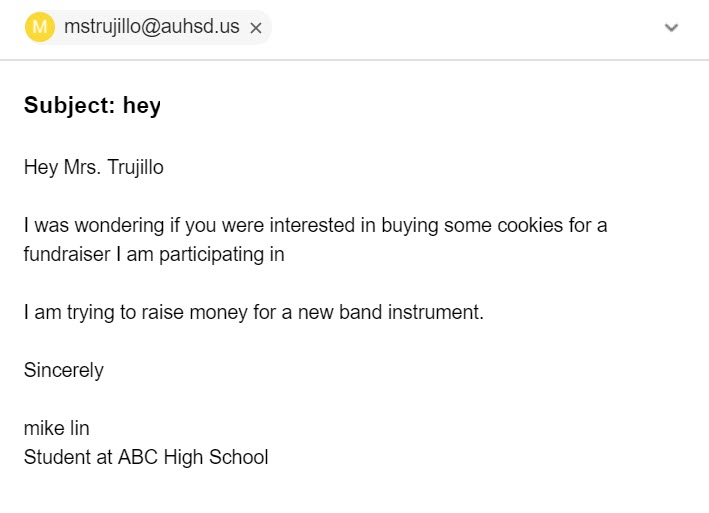Place cursor on the name 'Trujillo' in greeting

[x=134, y=167]
